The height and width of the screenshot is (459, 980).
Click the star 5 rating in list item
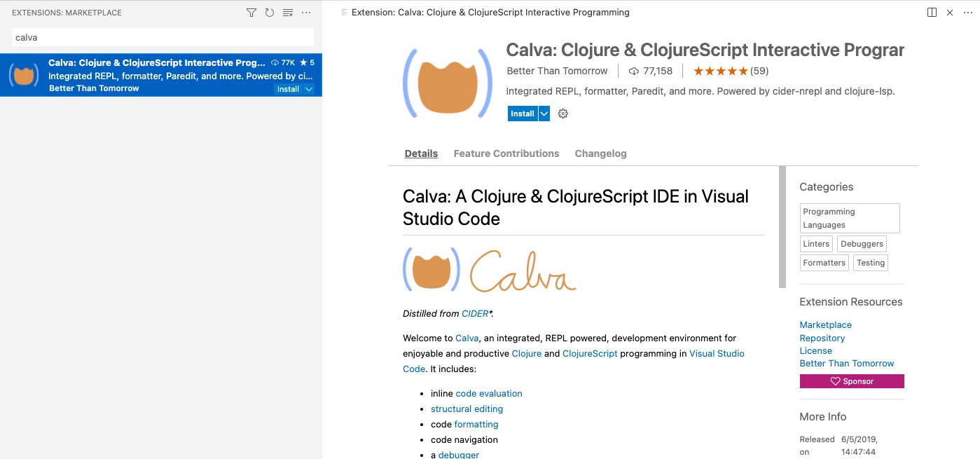(x=307, y=62)
